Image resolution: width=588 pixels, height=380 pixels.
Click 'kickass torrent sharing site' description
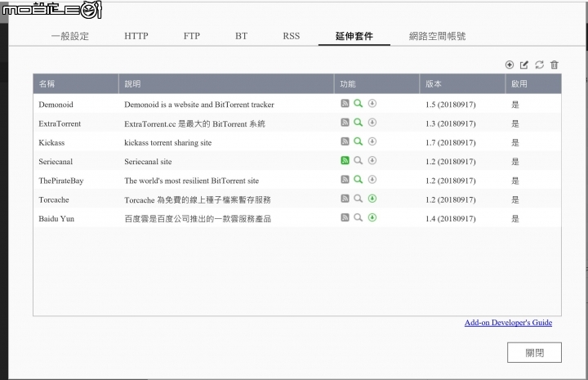(168, 143)
